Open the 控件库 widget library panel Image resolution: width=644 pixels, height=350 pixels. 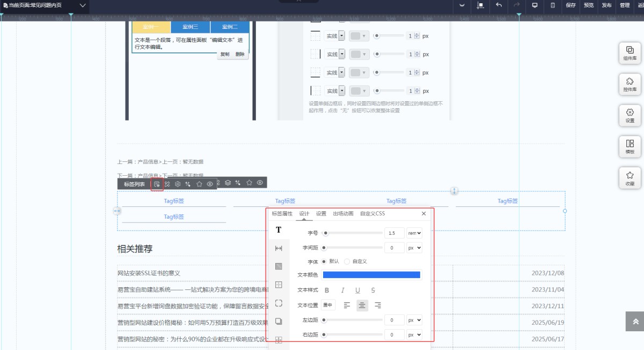(x=630, y=84)
